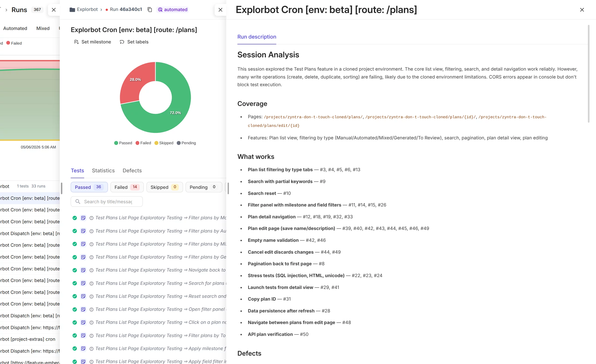Click info icon for Reset search and test

91,296
